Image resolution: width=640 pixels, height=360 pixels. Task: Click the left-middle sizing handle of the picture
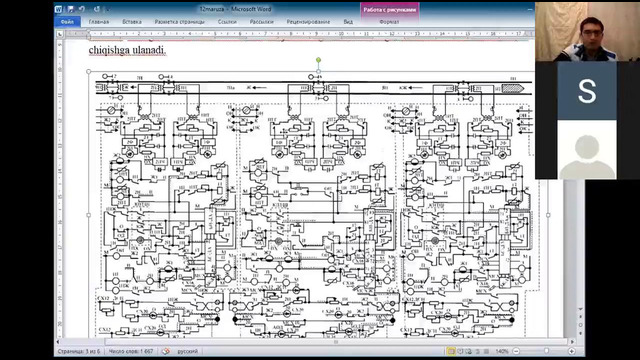tap(89, 215)
